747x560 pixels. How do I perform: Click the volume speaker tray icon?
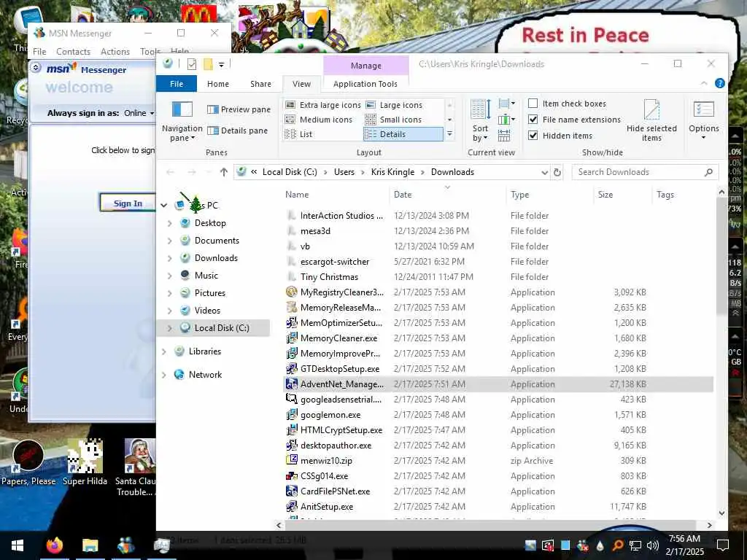click(653, 545)
